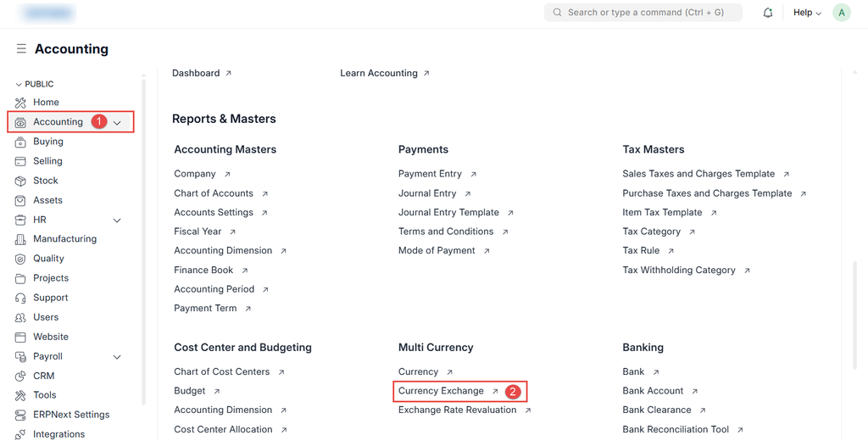Image resolution: width=868 pixels, height=441 pixels.
Task: Click the Buying sidebar icon
Action: 20,142
